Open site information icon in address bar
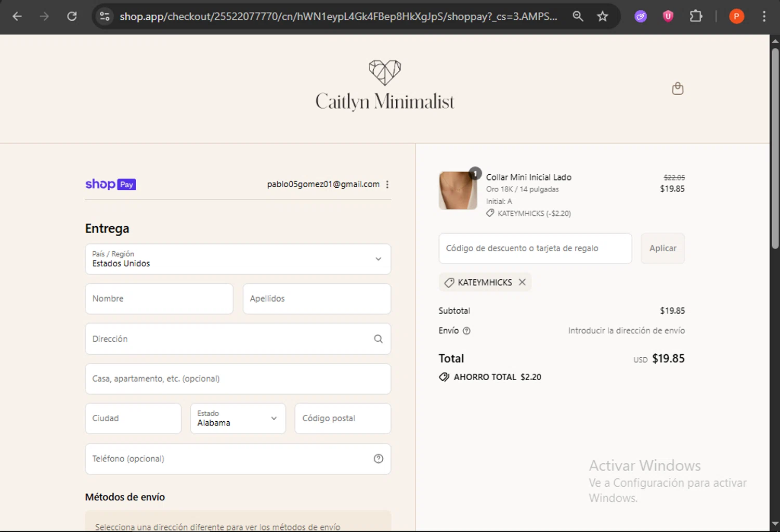Image resolution: width=780 pixels, height=532 pixels. click(105, 16)
